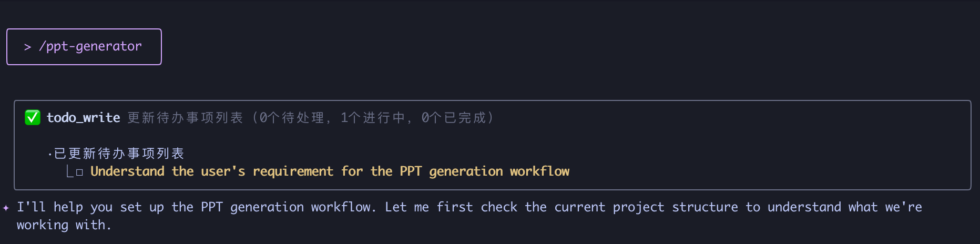Viewport: 980px width, 244px height.
Task: Click the > prompt chevron in command box
Action: click(x=27, y=47)
